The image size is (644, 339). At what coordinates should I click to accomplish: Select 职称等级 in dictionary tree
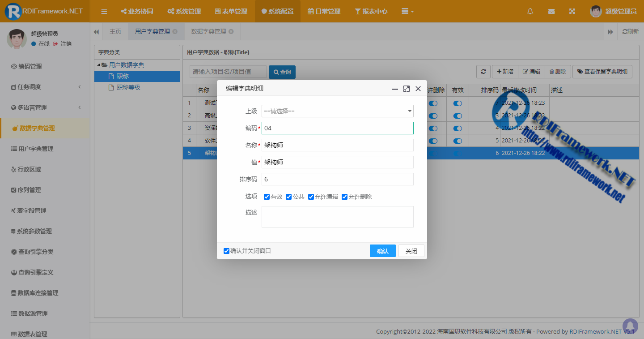click(128, 87)
